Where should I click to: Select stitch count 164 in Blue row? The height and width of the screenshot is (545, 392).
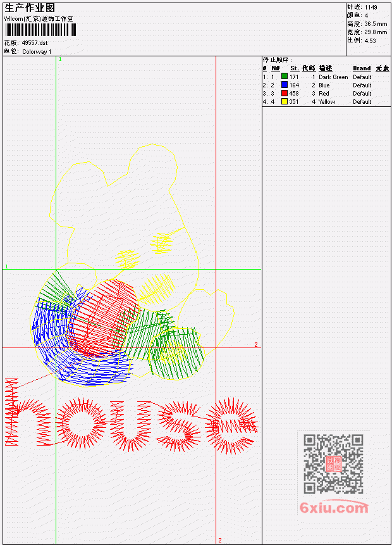pos(294,85)
